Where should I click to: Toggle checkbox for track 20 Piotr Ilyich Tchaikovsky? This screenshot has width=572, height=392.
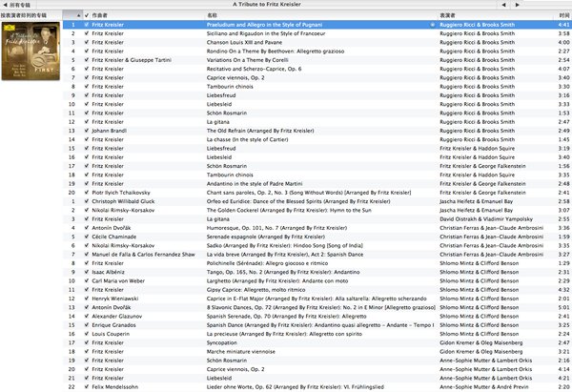[87, 193]
